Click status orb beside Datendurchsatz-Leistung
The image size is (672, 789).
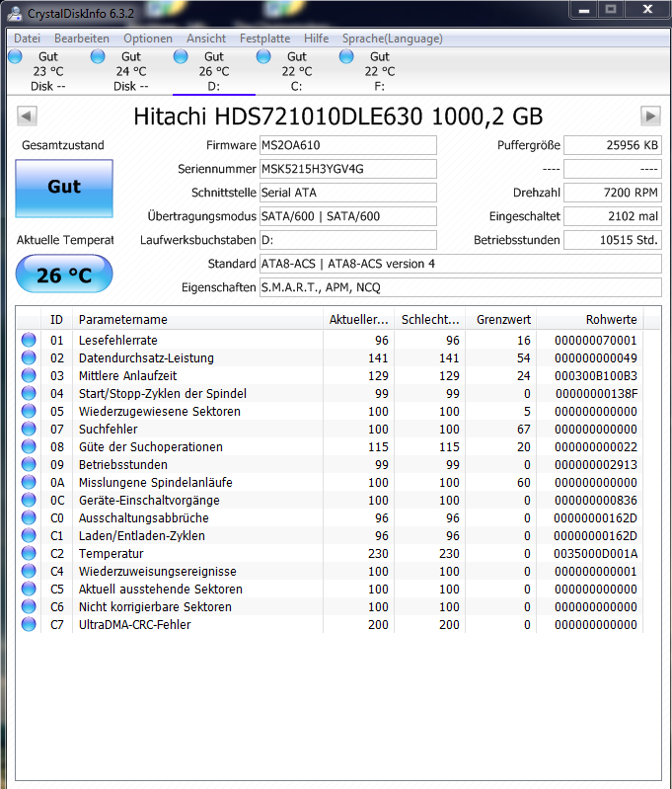[x=29, y=357]
